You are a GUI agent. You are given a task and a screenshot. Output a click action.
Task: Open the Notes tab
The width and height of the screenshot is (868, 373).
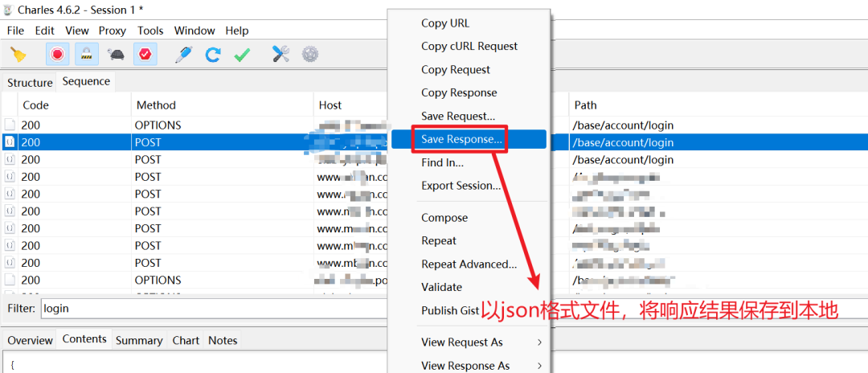coord(223,340)
